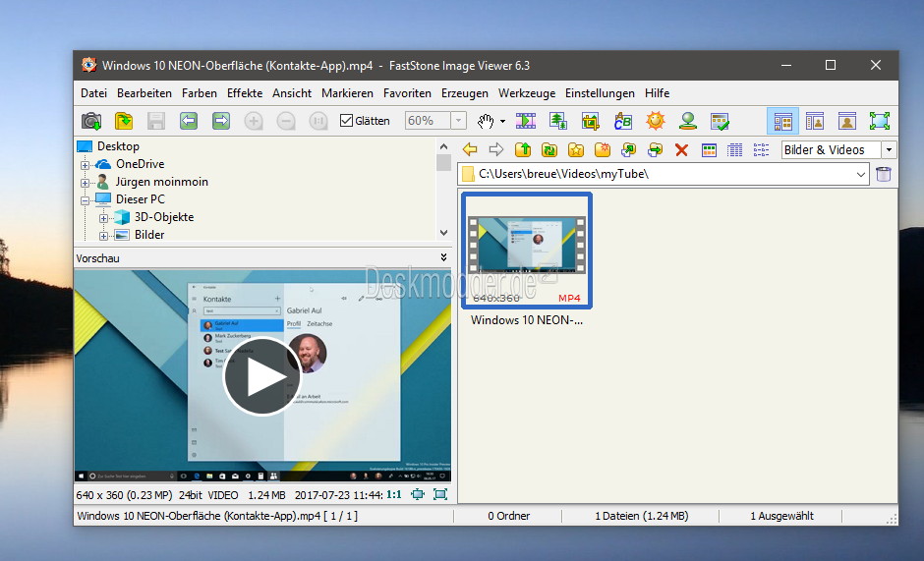Image resolution: width=924 pixels, height=561 pixels.
Task: Toggle the Glätten checkbox
Action: point(346,121)
